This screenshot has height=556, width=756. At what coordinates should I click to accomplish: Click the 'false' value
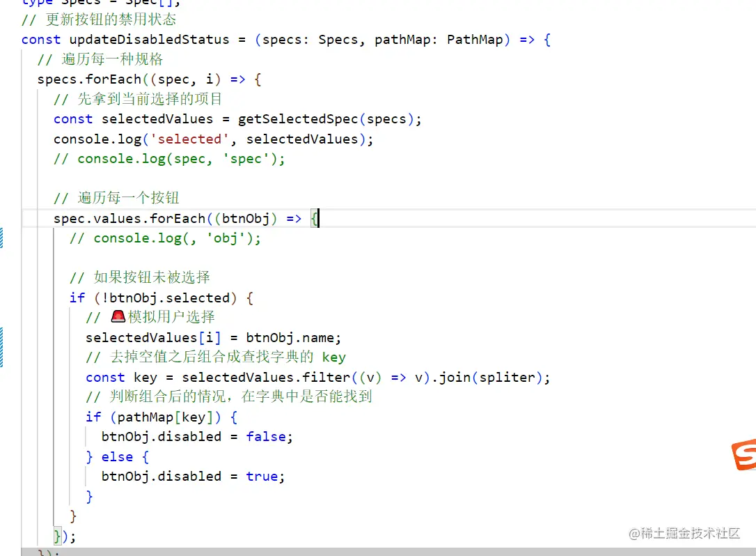click(266, 437)
